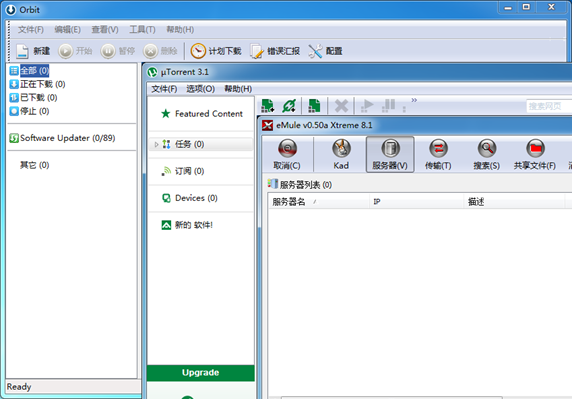Maximize the Orbit window
This screenshot has height=399, width=572.
526,7
